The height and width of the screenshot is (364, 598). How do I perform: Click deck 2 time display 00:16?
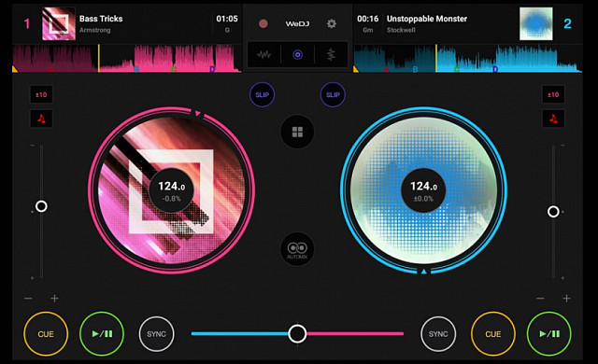pyautogui.click(x=367, y=19)
